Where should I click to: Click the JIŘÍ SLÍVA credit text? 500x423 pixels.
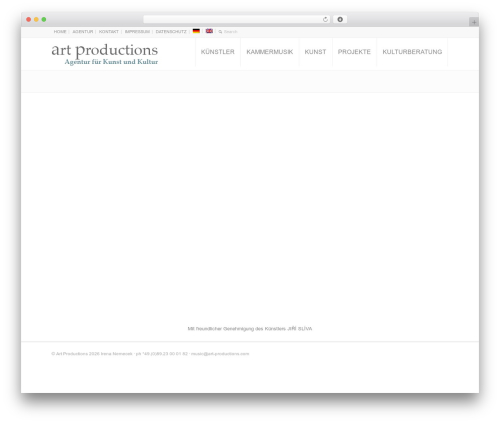pos(300,329)
